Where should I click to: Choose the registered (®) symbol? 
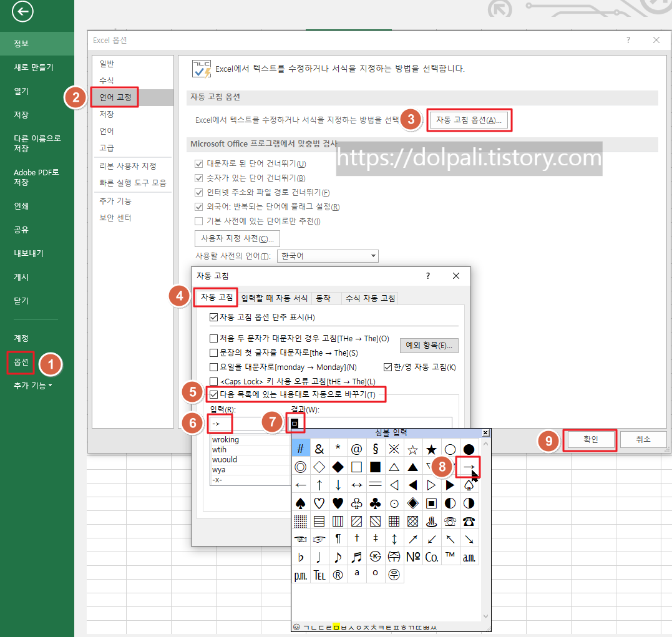coord(338,574)
